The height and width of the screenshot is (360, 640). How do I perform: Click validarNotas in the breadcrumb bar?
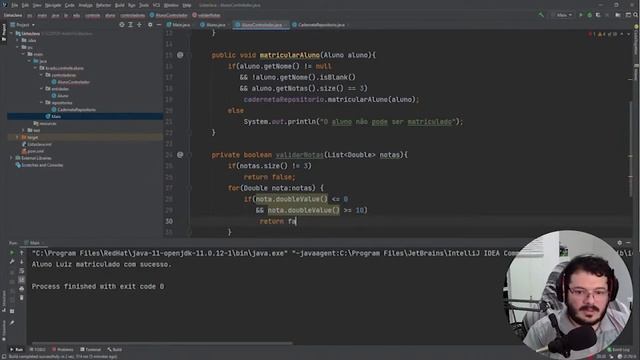tap(207, 15)
